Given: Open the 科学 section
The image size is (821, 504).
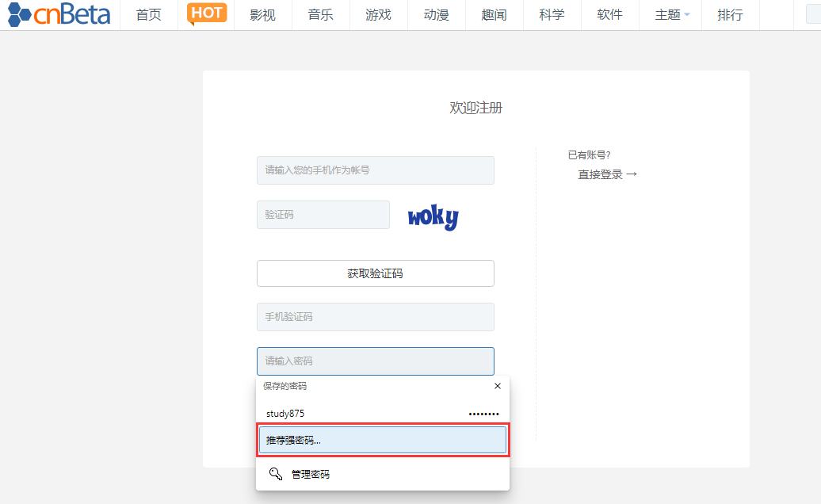Looking at the screenshot, I should [x=552, y=15].
